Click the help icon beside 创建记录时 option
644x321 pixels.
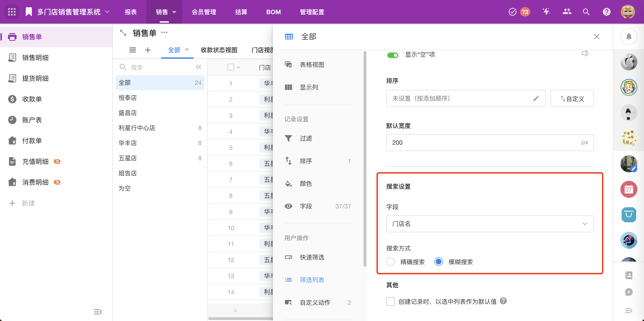click(503, 301)
